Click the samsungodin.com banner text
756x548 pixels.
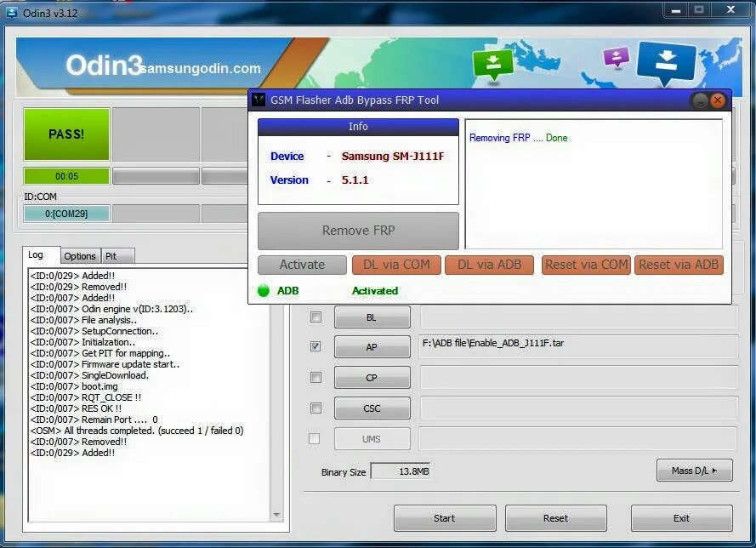click(201, 68)
